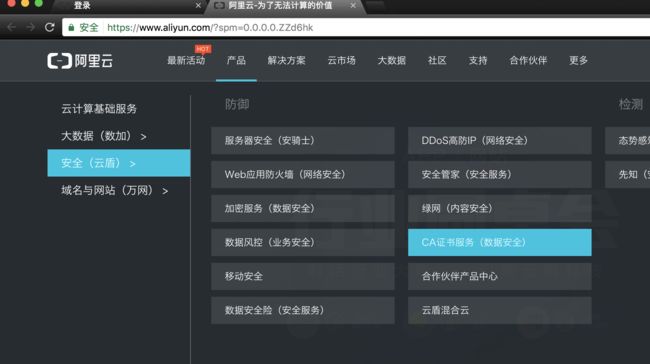The width and height of the screenshot is (650, 364).
Task: Open the 解决方案 nav menu
Action: pos(286,61)
